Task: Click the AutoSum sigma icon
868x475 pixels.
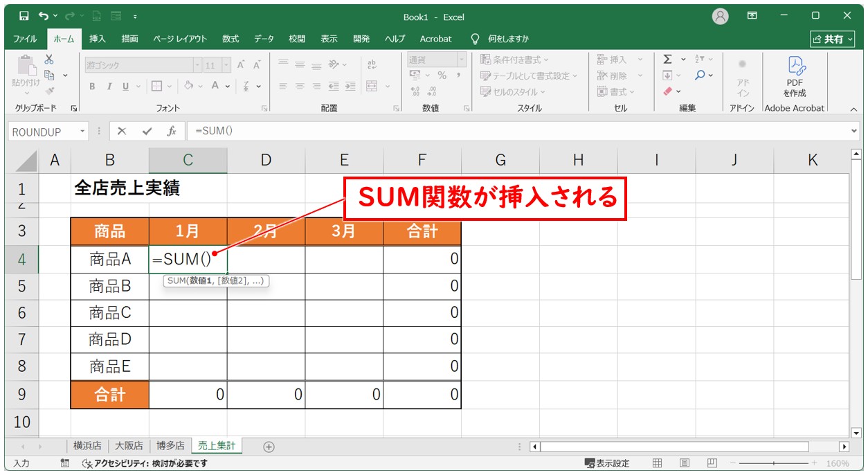Action: (x=667, y=60)
